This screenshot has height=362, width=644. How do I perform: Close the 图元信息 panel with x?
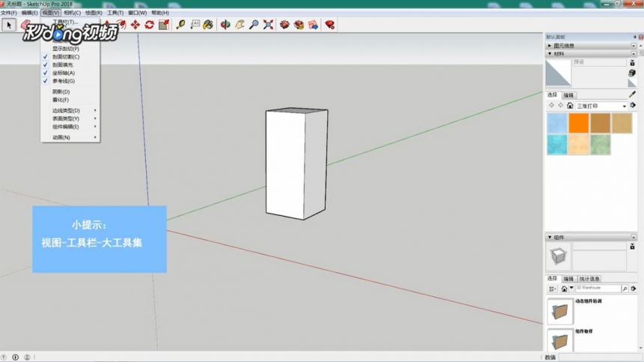point(634,46)
